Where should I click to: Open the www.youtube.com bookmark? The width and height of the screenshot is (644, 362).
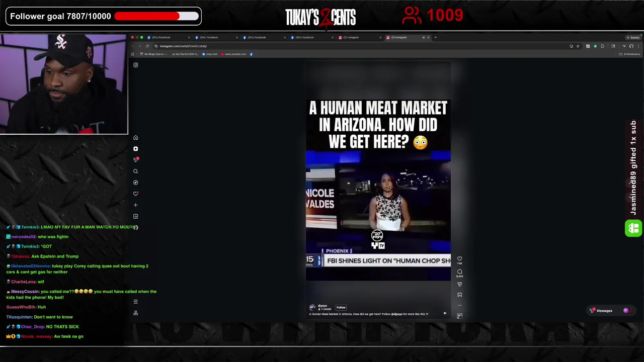coord(234,54)
